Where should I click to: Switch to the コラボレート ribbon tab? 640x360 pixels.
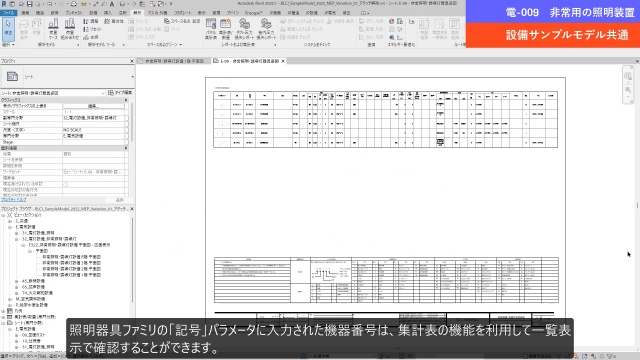[x=182, y=13]
